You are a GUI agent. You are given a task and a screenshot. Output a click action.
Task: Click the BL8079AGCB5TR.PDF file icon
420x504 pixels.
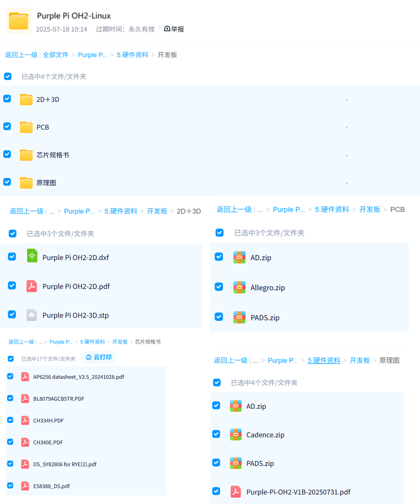point(25,399)
